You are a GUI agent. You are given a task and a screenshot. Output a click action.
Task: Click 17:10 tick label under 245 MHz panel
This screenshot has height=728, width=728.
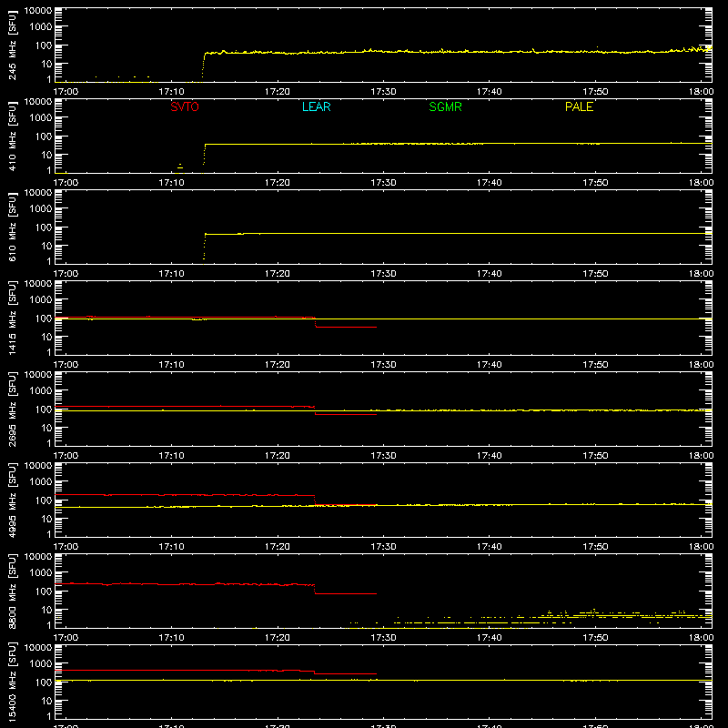click(171, 92)
